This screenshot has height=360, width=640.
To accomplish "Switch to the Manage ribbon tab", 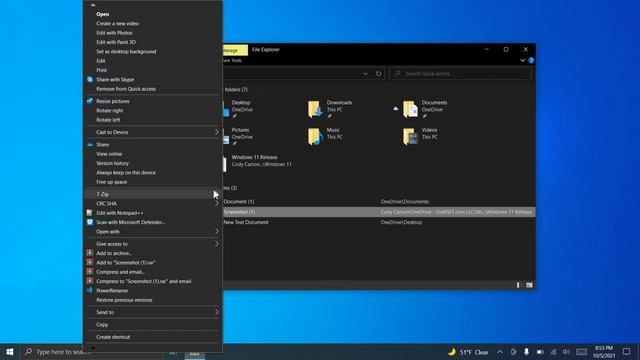I will coord(235,50).
